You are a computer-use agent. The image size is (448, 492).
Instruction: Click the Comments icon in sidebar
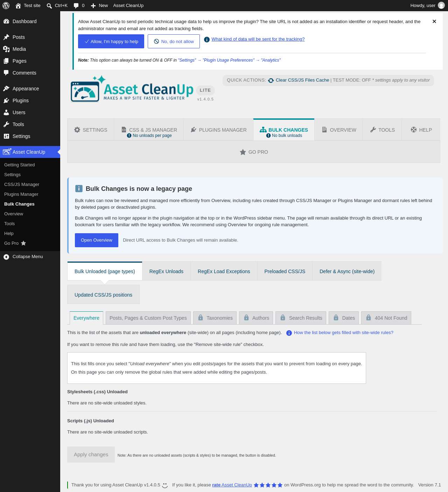click(6, 73)
